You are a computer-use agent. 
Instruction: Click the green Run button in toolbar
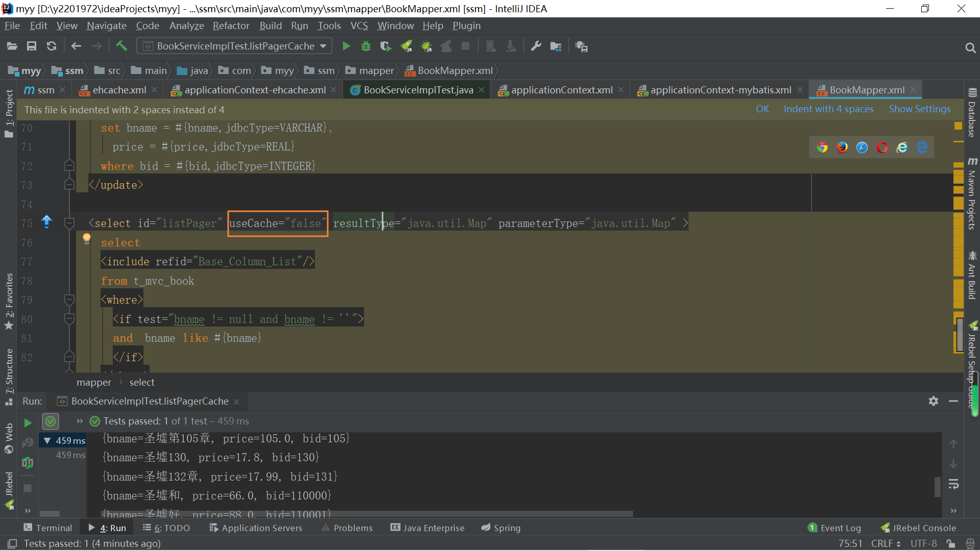pos(346,46)
